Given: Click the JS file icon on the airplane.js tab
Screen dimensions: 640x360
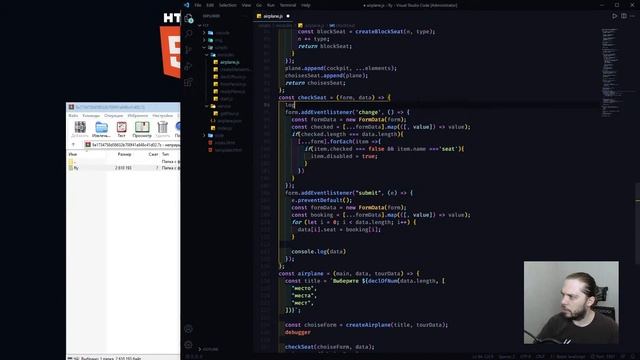Looking at the screenshot, I should [259, 16].
